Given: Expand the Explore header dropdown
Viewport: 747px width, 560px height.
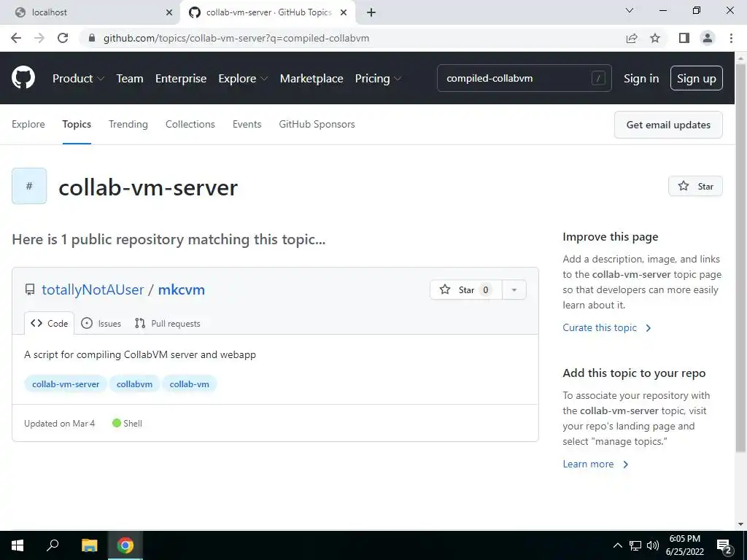Looking at the screenshot, I should tap(243, 79).
